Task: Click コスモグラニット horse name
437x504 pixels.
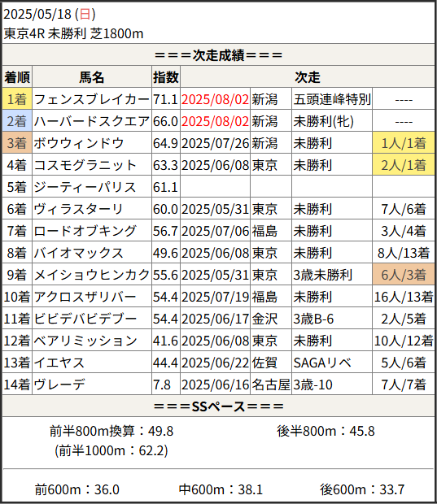Action: coord(85,164)
